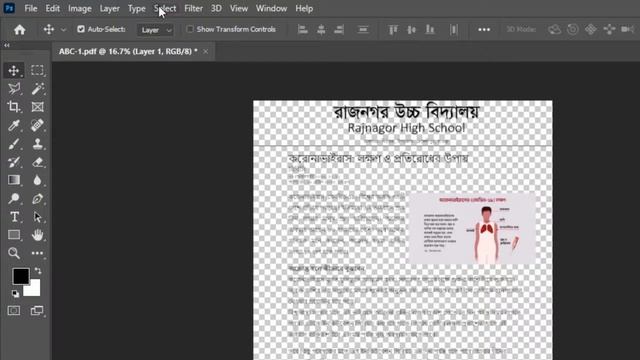Go to the Home screen
The height and width of the screenshot is (360, 640).
(x=20, y=29)
